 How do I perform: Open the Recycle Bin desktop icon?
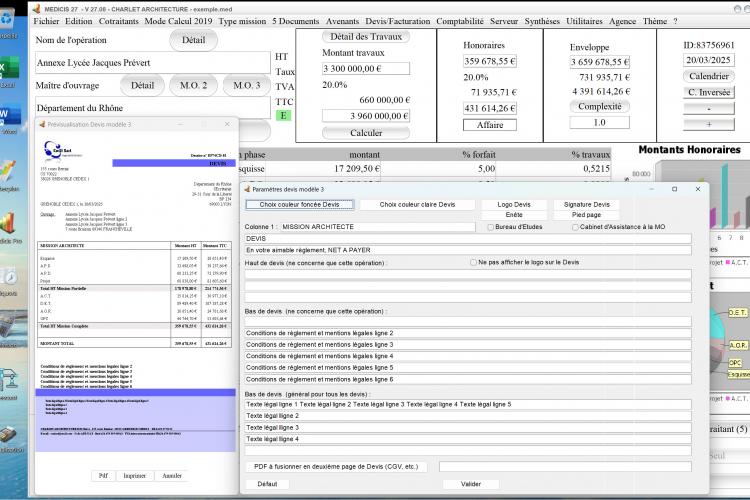click(7, 22)
